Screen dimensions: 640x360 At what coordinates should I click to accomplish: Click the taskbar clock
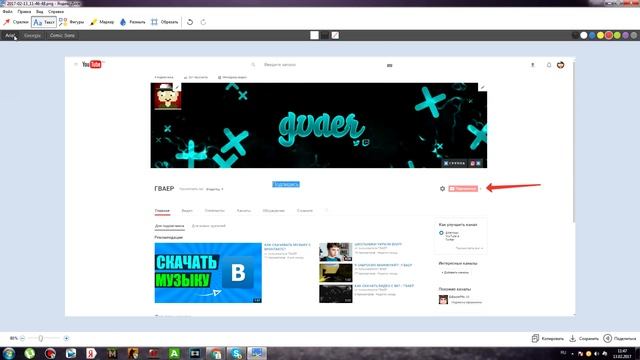(x=622, y=353)
